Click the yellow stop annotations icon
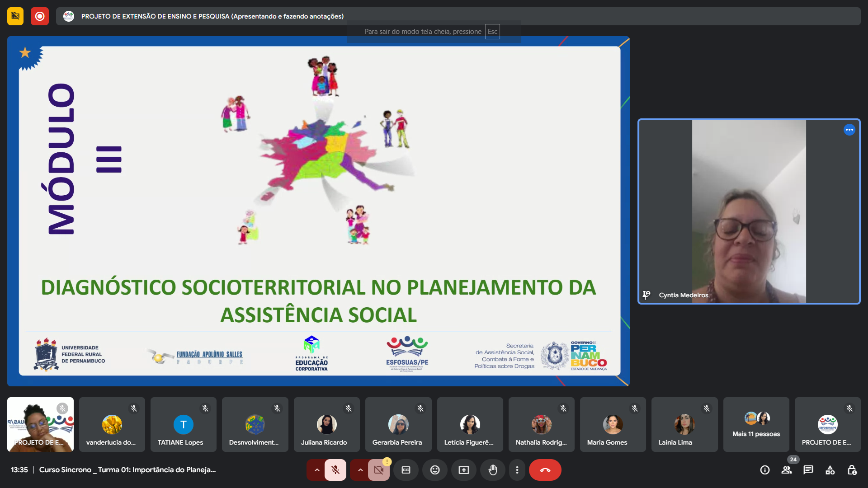 (15, 16)
